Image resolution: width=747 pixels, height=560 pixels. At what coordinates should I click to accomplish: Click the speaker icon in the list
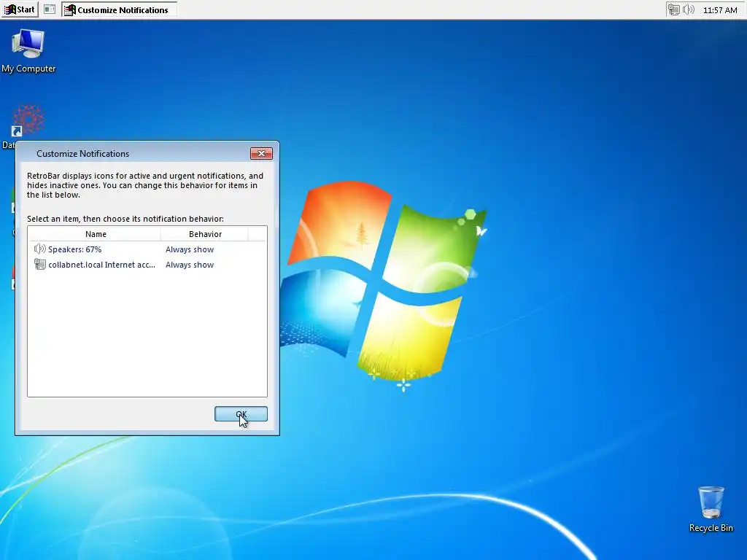39,249
